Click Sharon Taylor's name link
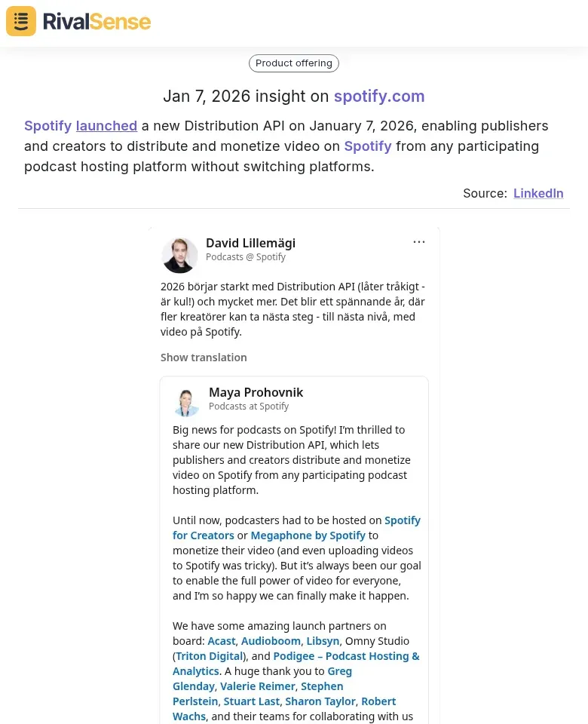This screenshot has width=588, height=724. point(320,701)
